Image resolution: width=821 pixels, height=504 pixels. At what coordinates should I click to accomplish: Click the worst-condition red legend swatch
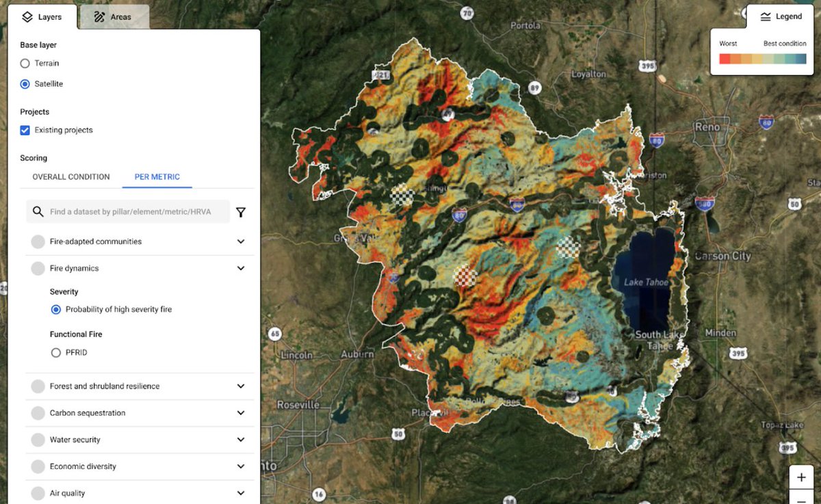click(x=725, y=59)
